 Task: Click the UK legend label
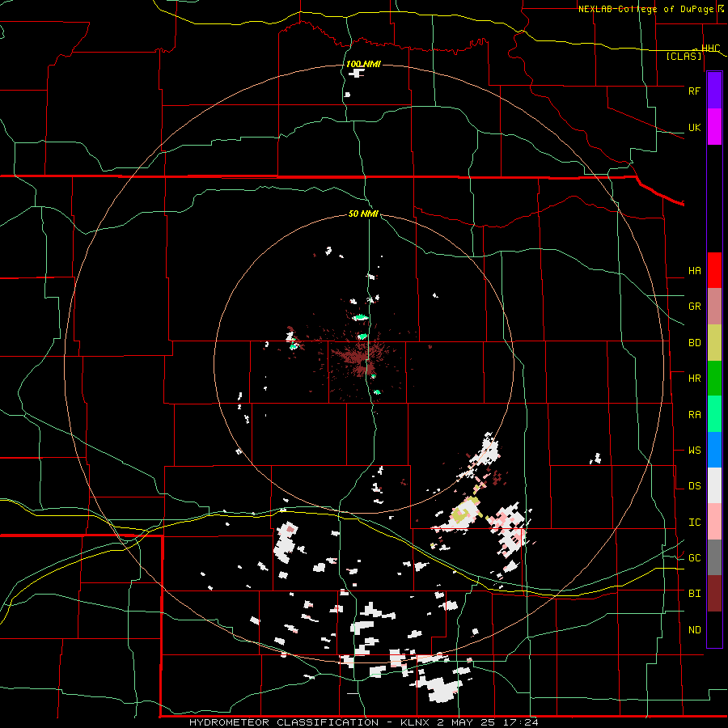(694, 127)
